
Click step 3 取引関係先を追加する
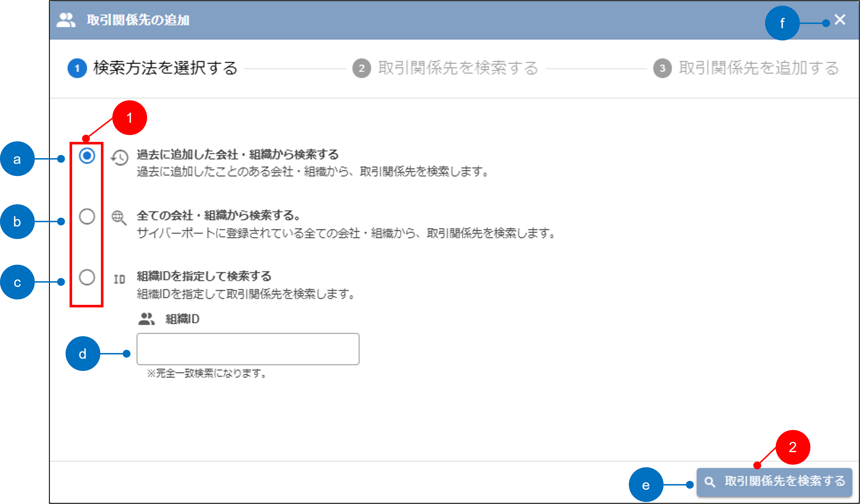pos(759,68)
